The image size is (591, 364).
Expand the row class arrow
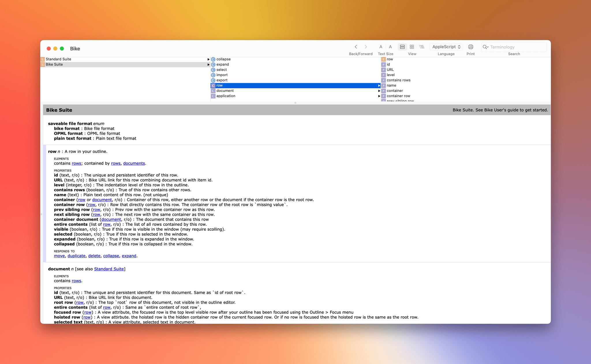click(x=379, y=86)
